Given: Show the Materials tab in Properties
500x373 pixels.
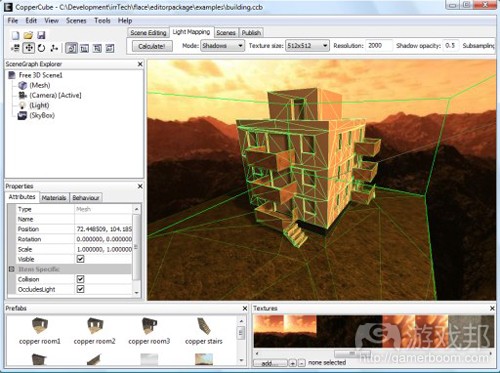Looking at the screenshot, I should point(54,198).
